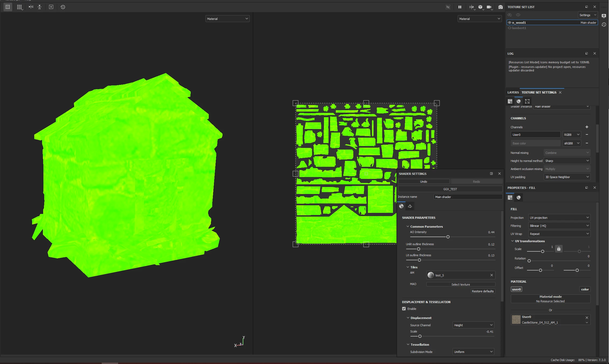Screen dimensions: 609x364
Task: Open the Projection dropdown in Fill properties
Action: (x=559, y=218)
